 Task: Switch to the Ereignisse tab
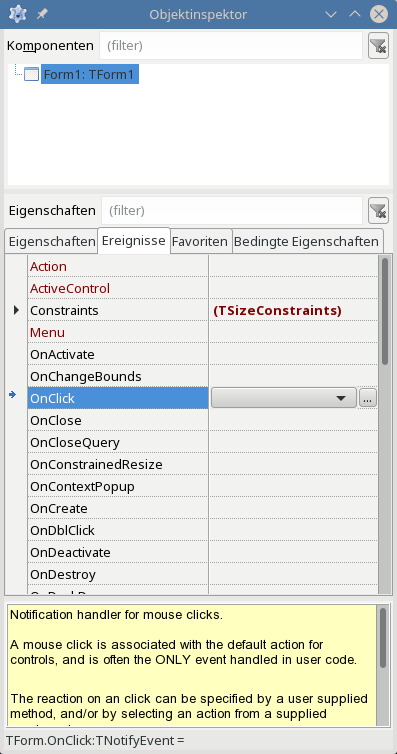(134, 240)
